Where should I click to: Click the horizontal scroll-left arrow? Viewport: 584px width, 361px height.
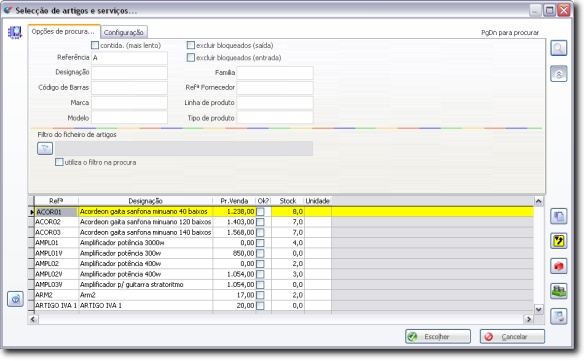[x=33, y=319]
